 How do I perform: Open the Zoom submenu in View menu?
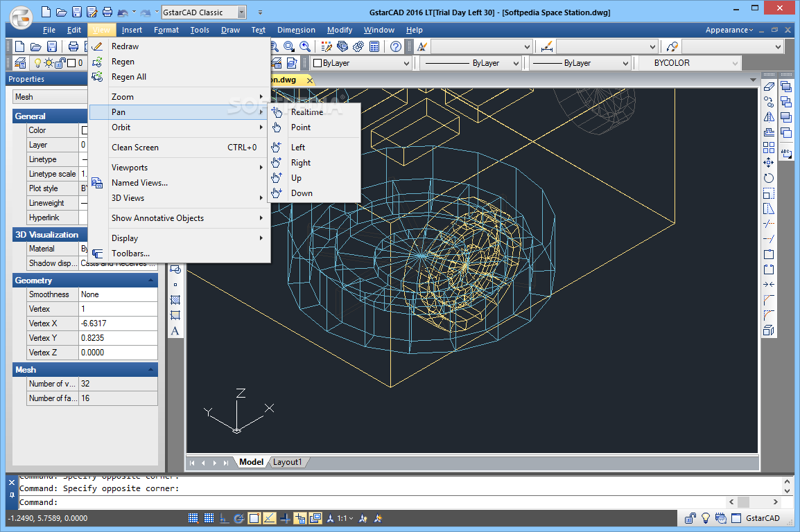coord(179,97)
